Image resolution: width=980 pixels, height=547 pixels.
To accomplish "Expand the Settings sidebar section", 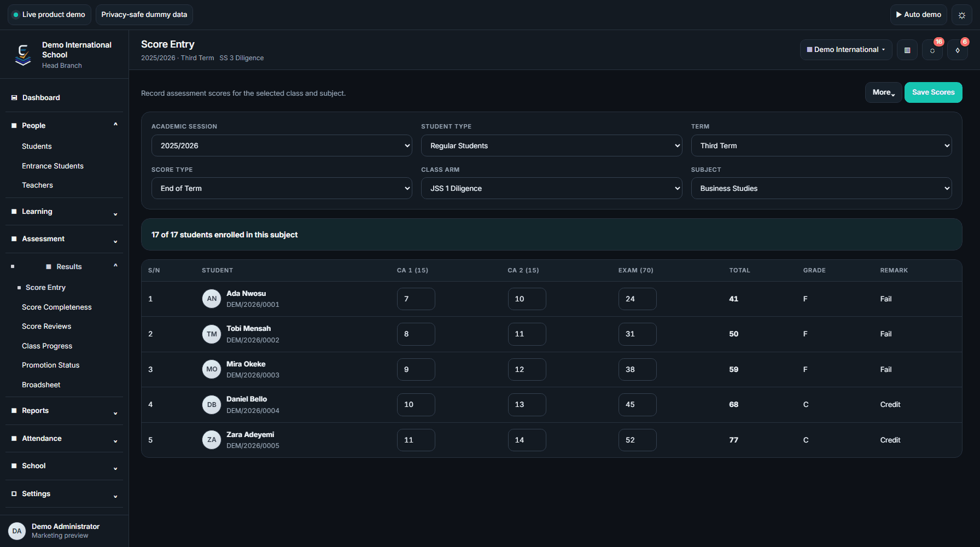I will click(x=64, y=494).
